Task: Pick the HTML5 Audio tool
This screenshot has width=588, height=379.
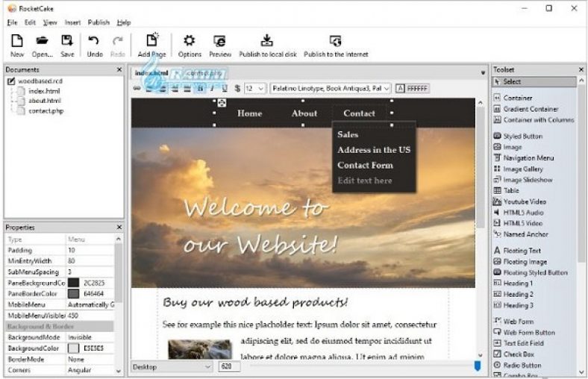Action: pyautogui.click(x=519, y=213)
